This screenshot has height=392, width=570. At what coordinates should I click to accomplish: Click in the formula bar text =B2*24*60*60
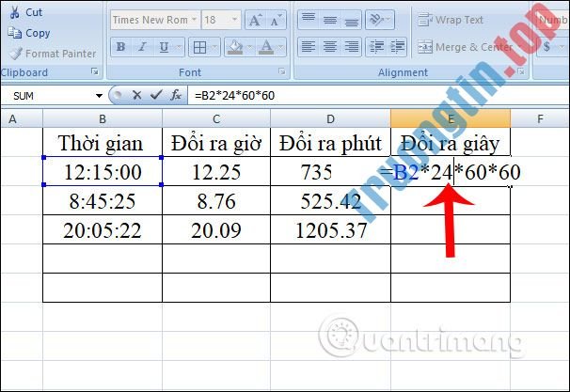click(235, 96)
